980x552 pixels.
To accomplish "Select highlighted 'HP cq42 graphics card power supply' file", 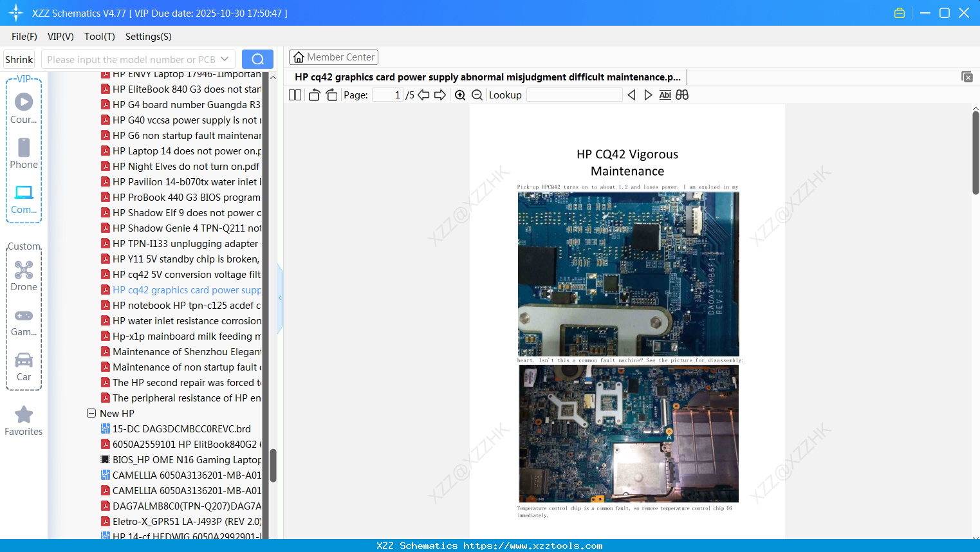I will tap(181, 290).
